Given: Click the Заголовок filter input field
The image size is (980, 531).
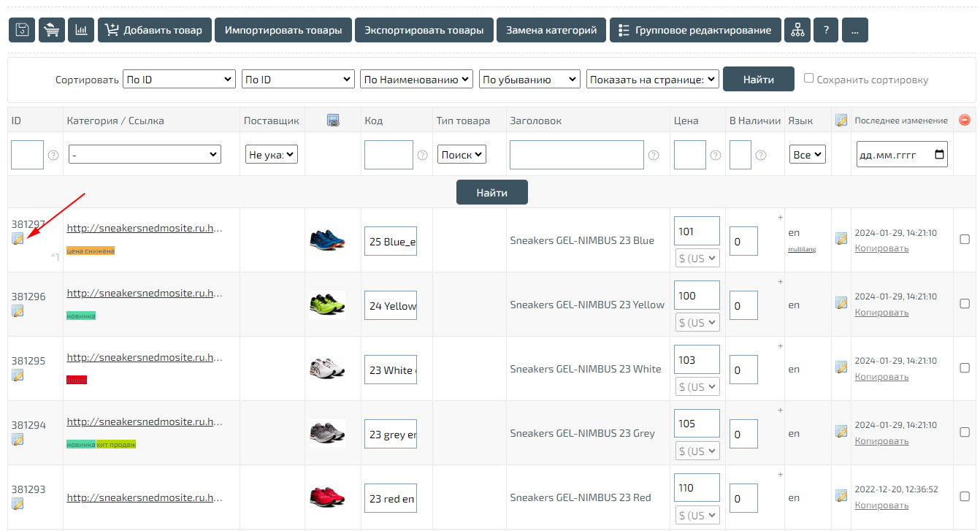Looking at the screenshot, I should [x=576, y=155].
